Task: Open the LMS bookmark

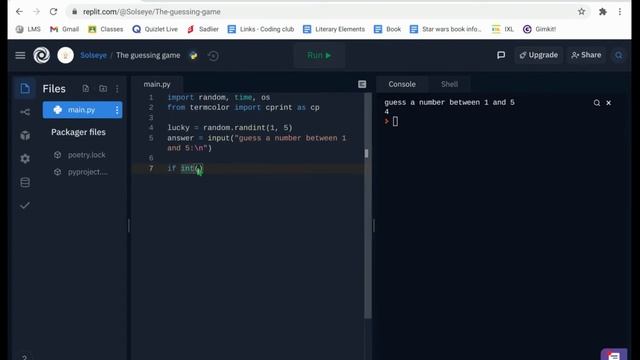Action: point(28,29)
